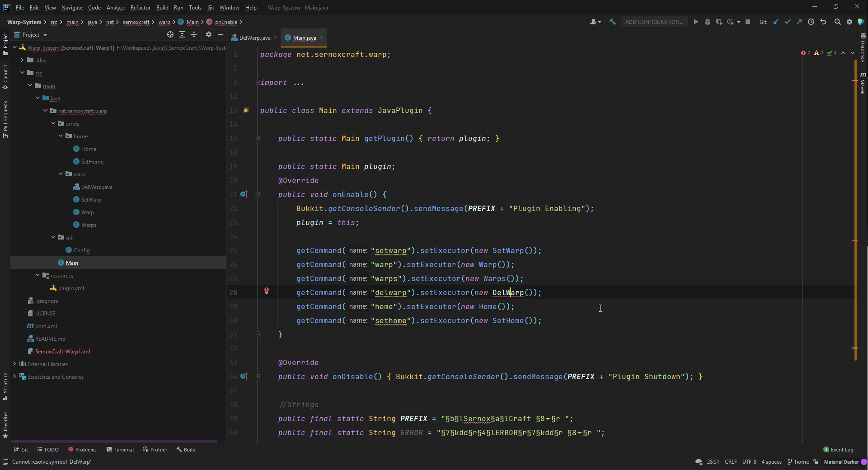Click the Add Configuration button
Viewport: 868px width, 470px height.
point(654,22)
